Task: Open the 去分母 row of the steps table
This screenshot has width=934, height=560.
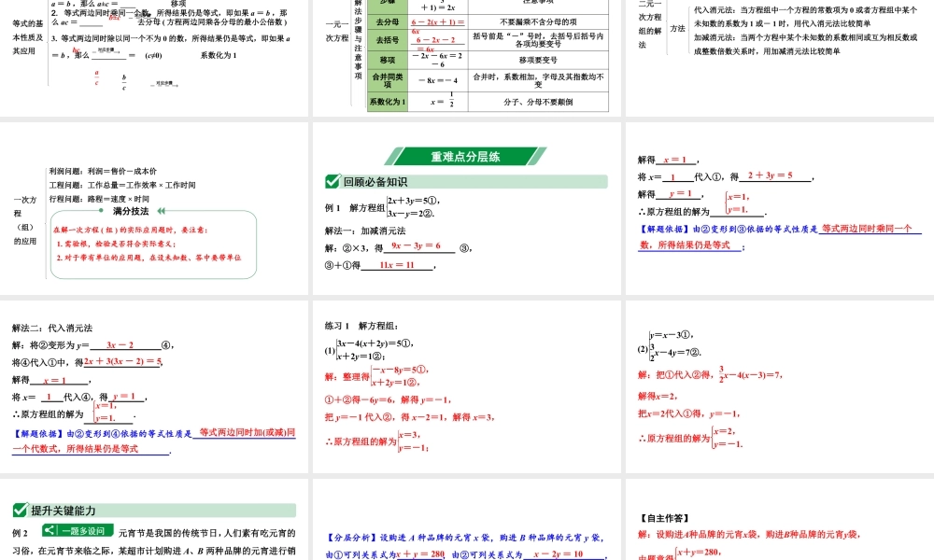Action: click(388, 21)
